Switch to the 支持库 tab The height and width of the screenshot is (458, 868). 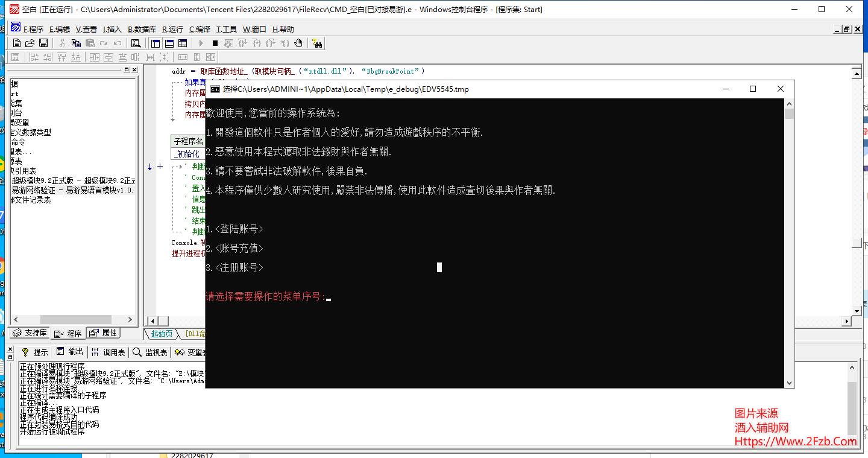[x=30, y=333]
